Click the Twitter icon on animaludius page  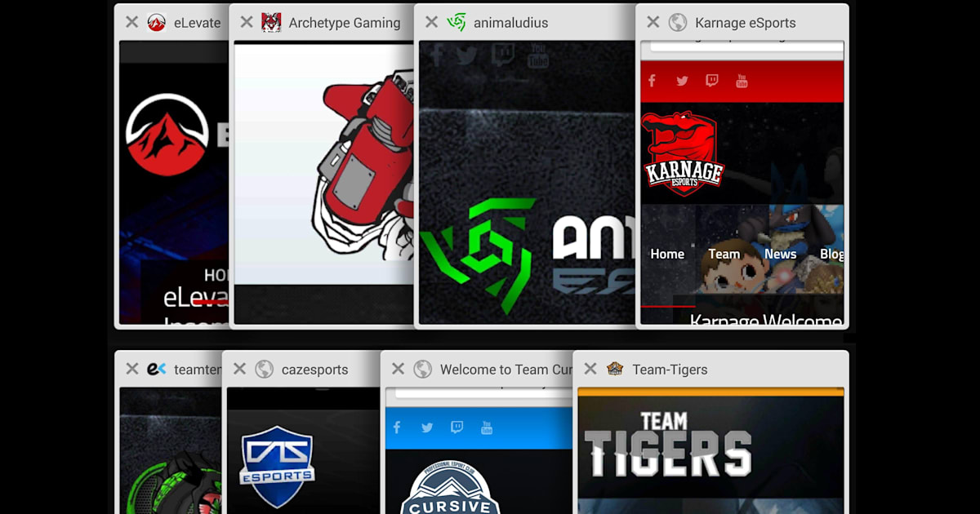tap(466, 55)
